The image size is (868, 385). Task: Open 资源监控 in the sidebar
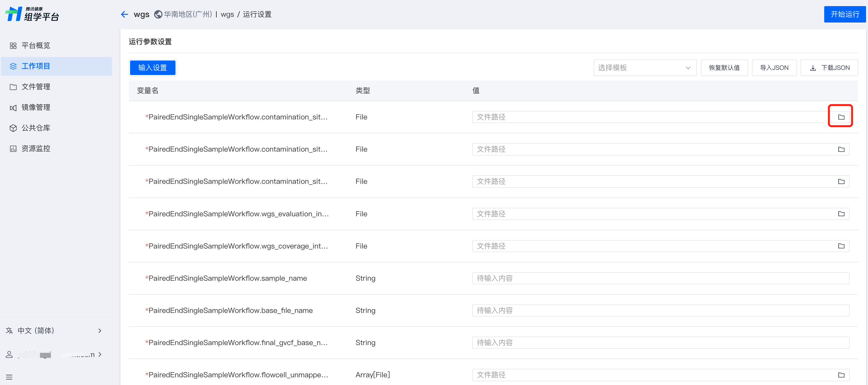pos(57,148)
